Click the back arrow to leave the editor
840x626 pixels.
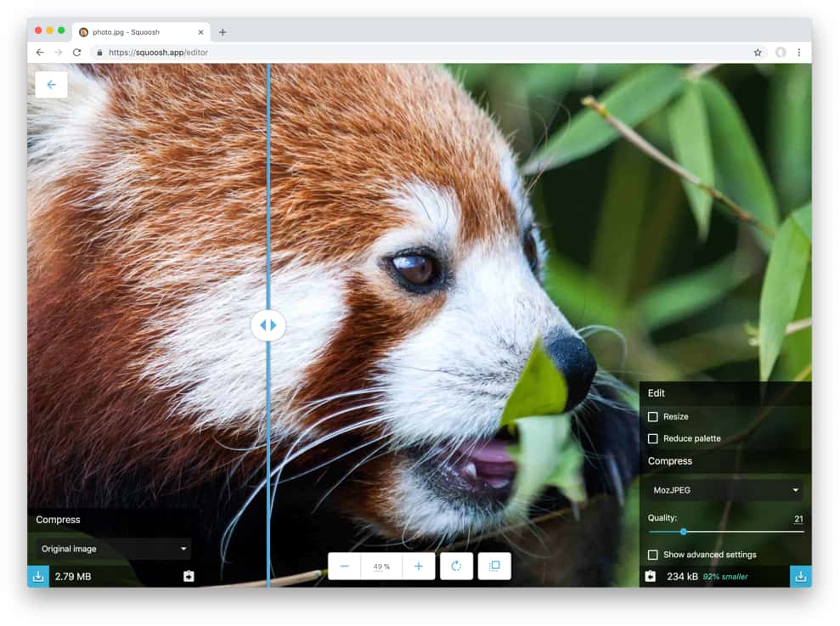tap(51, 84)
